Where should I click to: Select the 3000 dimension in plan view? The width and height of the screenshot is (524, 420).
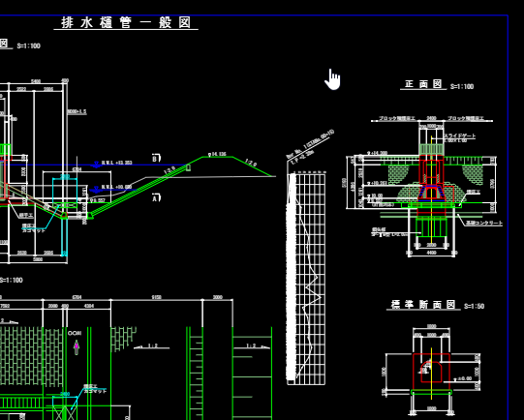[218, 297]
